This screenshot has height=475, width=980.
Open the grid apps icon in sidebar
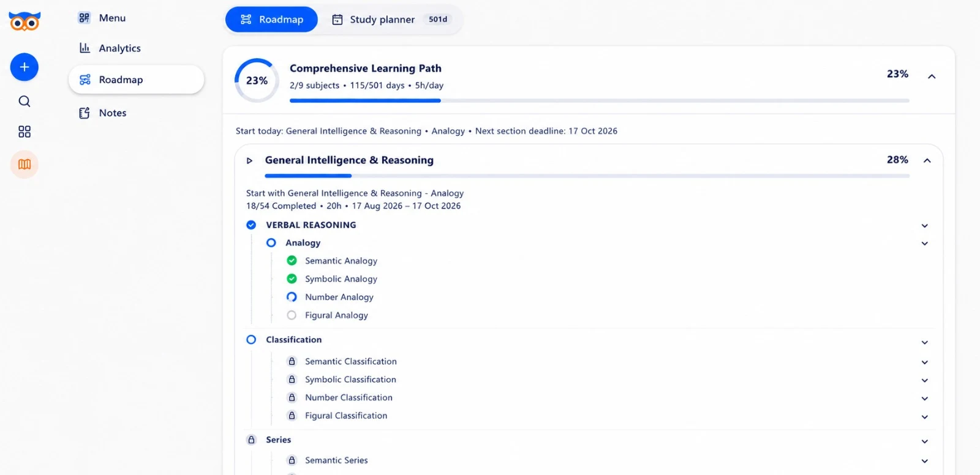point(24,132)
